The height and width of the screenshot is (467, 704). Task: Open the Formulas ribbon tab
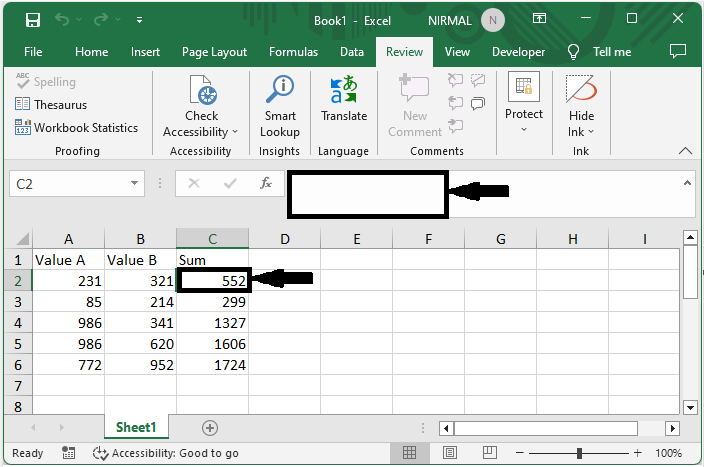pyautogui.click(x=293, y=52)
